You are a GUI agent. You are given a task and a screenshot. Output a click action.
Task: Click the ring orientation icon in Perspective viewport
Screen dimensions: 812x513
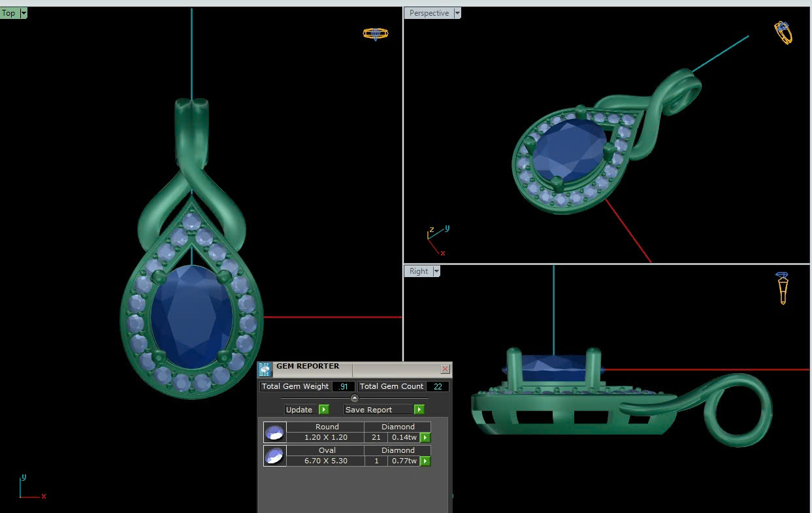[783, 33]
